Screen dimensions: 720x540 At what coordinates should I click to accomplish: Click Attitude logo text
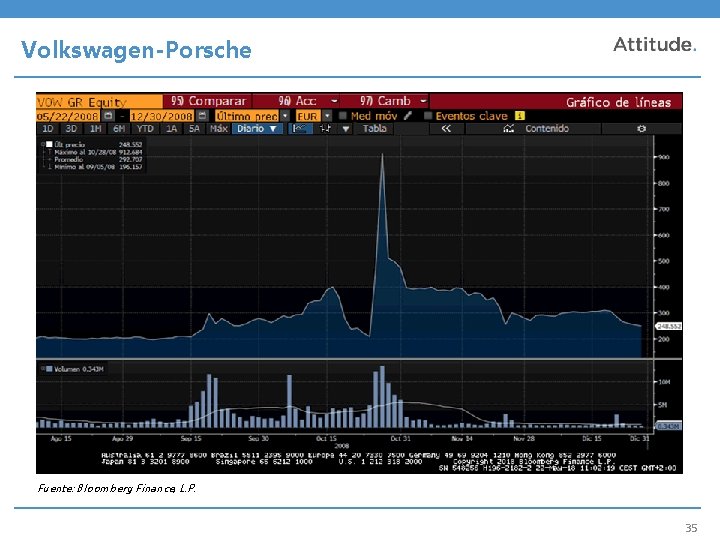pyautogui.click(x=655, y=45)
